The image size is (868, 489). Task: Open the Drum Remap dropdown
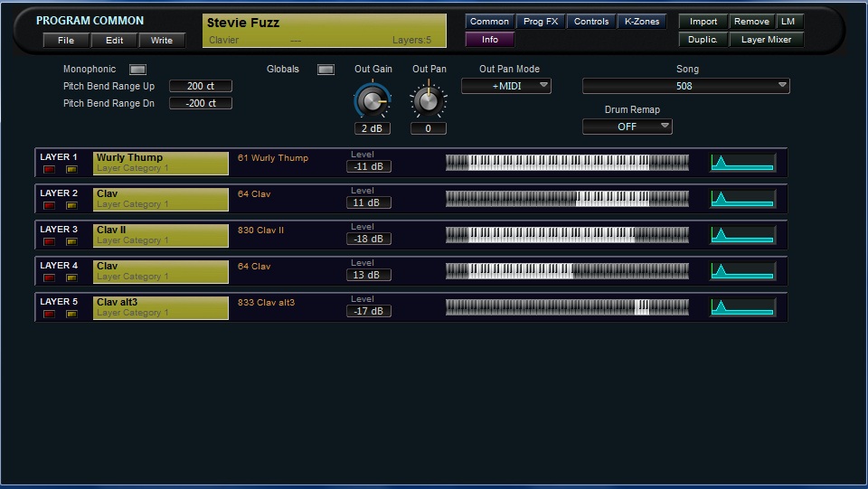(x=627, y=127)
